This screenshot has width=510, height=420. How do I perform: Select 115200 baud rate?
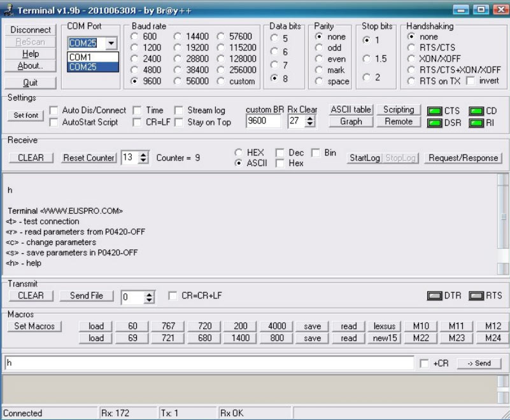tap(221, 48)
